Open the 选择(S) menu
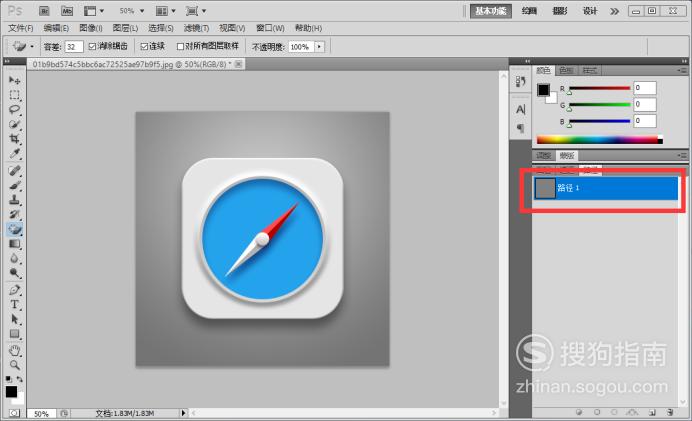Viewport: 692px width, 421px height. point(161,28)
